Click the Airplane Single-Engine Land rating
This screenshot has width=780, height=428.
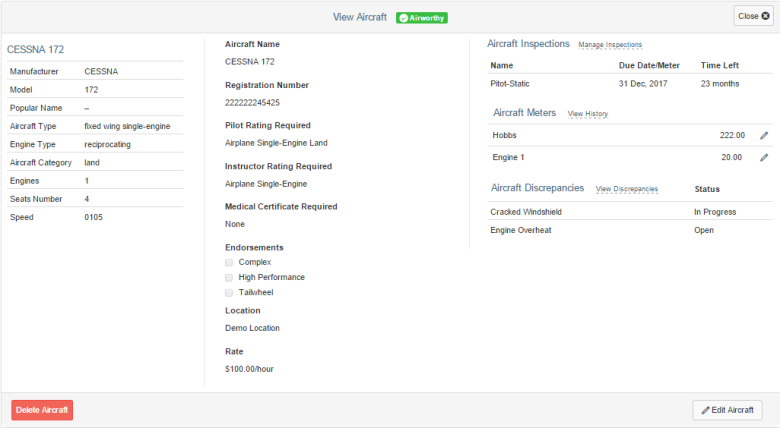276,143
